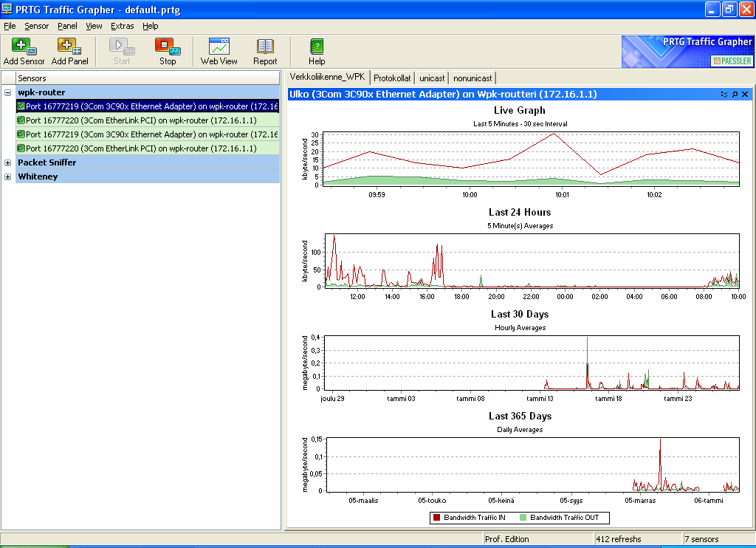The image size is (756, 548).
Task: Open the File menu
Action: pos(10,26)
